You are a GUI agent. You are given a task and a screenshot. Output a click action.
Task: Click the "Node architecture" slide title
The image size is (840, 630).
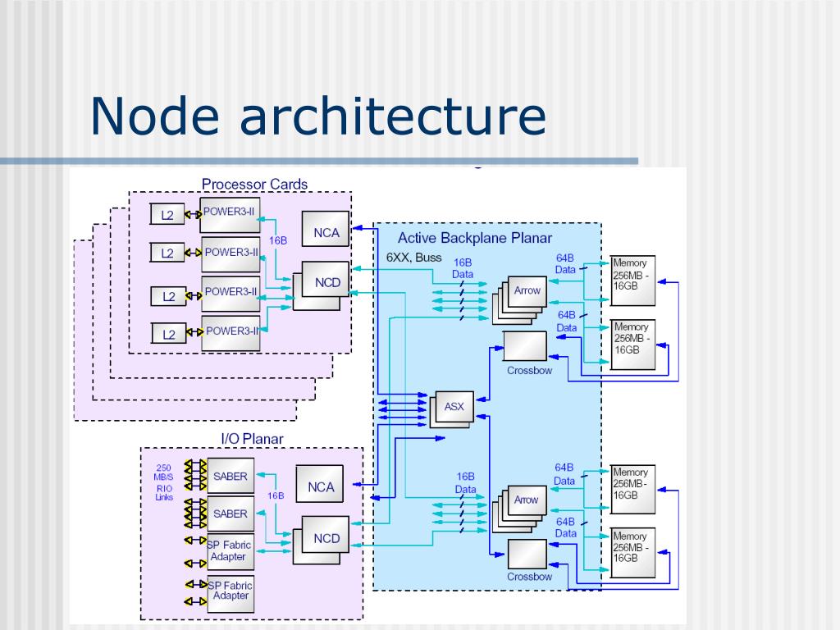coord(318,116)
